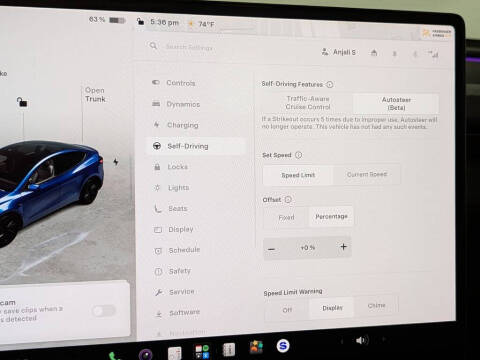480x360 pixels.
Task: Decrease offset with minus button
Action: pyautogui.click(x=271, y=249)
